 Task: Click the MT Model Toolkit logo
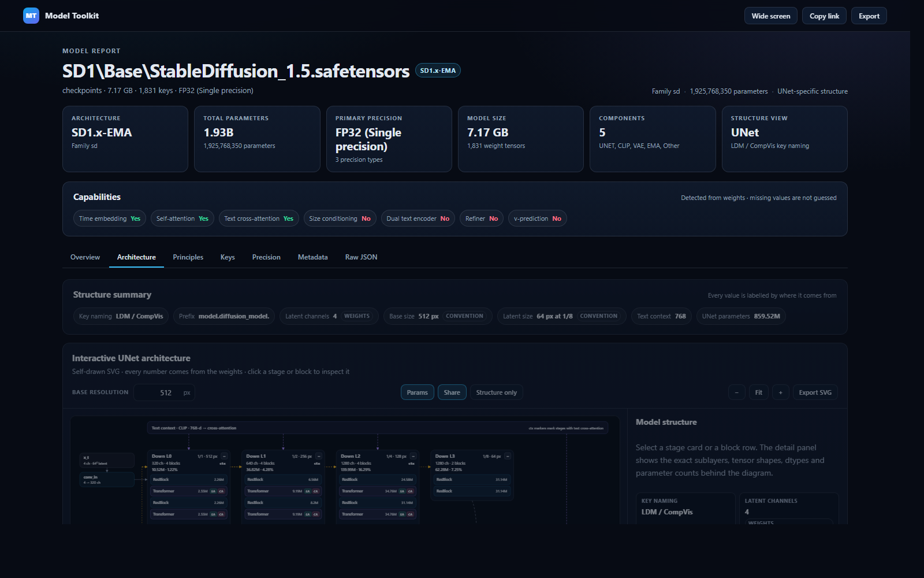coord(61,16)
